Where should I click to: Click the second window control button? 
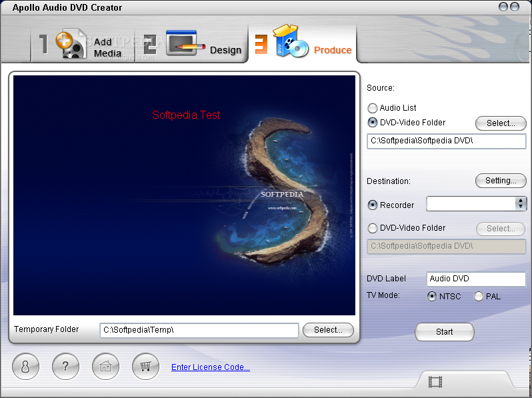pyautogui.click(x=515, y=7)
